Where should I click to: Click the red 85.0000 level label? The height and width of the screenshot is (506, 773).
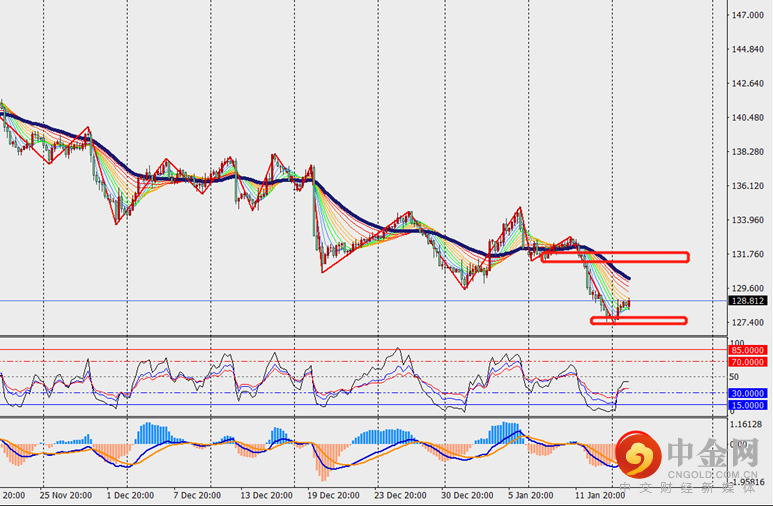pyautogui.click(x=748, y=350)
